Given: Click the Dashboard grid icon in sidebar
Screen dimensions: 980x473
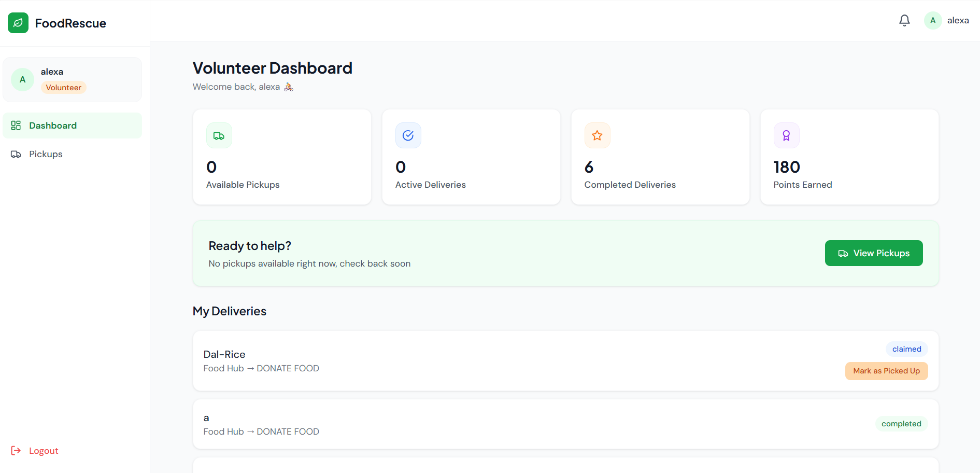Looking at the screenshot, I should tap(16, 126).
